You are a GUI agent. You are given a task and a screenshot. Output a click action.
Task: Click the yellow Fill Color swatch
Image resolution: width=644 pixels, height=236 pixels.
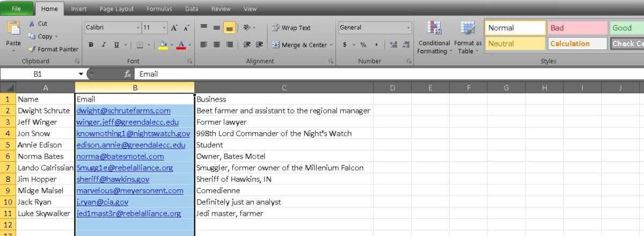coord(164,45)
